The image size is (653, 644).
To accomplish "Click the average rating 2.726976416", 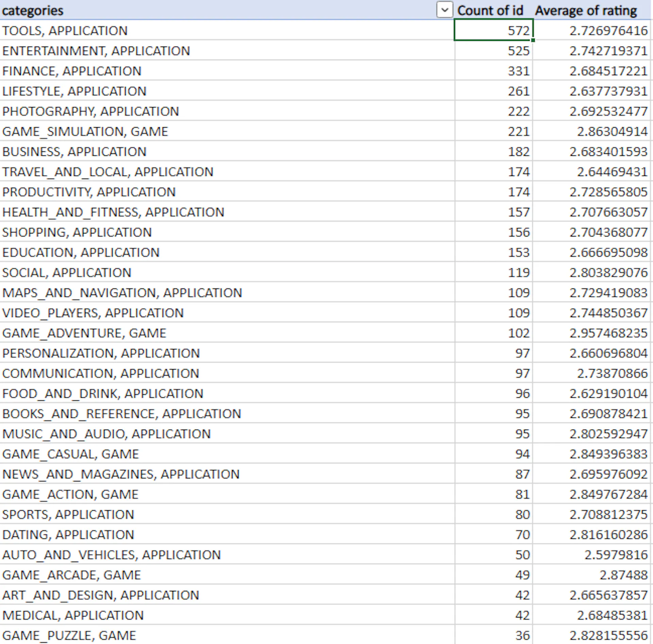I will tap(591, 31).
